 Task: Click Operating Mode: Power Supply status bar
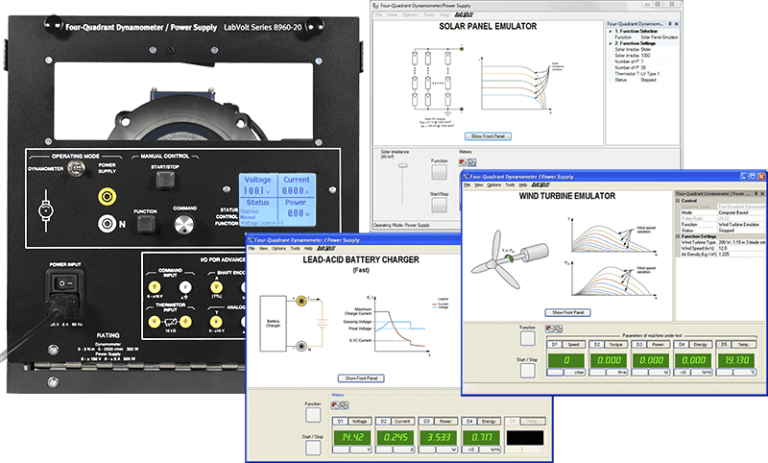click(402, 225)
